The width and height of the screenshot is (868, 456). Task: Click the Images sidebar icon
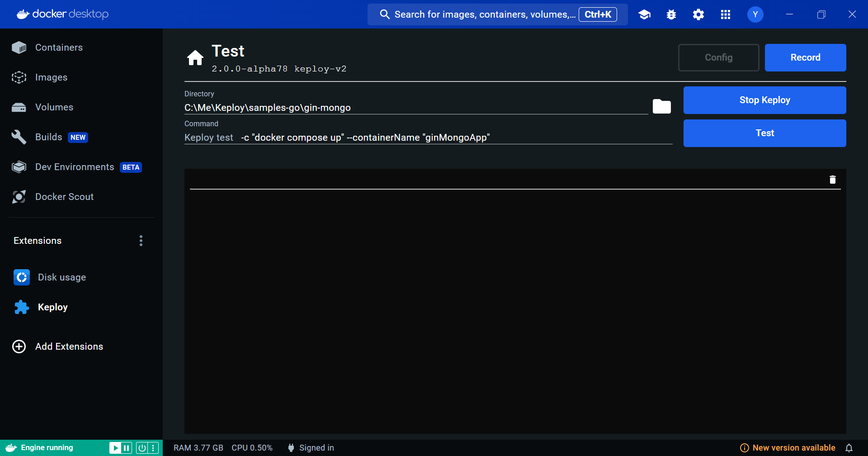[x=19, y=77]
